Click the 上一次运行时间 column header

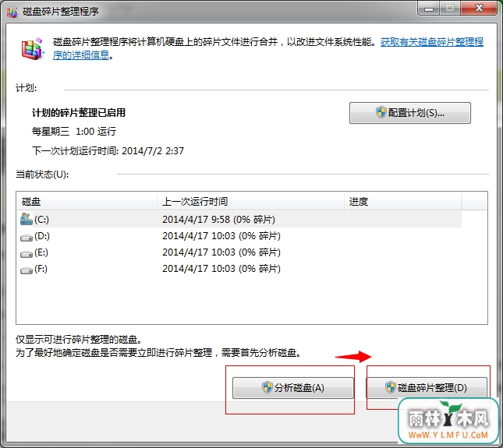point(250,201)
